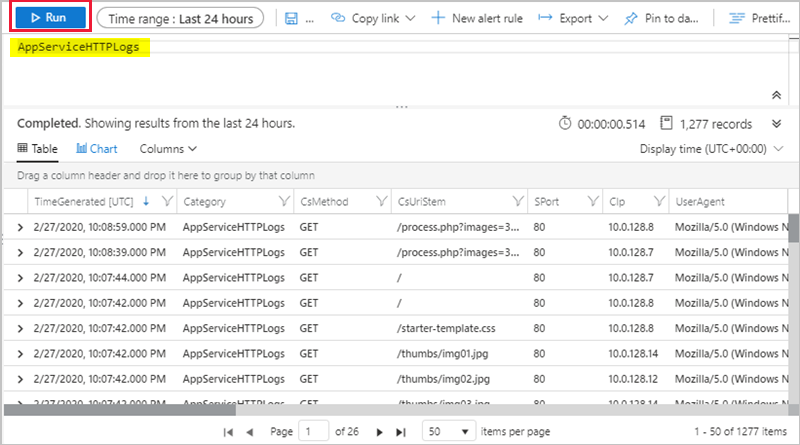Switch to the Chart tab
The height and width of the screenshot is (445, 800).
[x=97, y=149]
